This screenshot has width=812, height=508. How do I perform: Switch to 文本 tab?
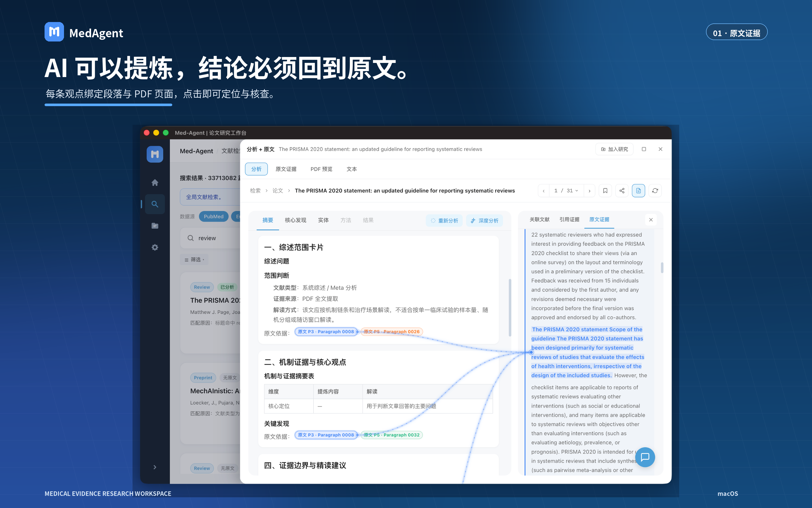(352, 169)
